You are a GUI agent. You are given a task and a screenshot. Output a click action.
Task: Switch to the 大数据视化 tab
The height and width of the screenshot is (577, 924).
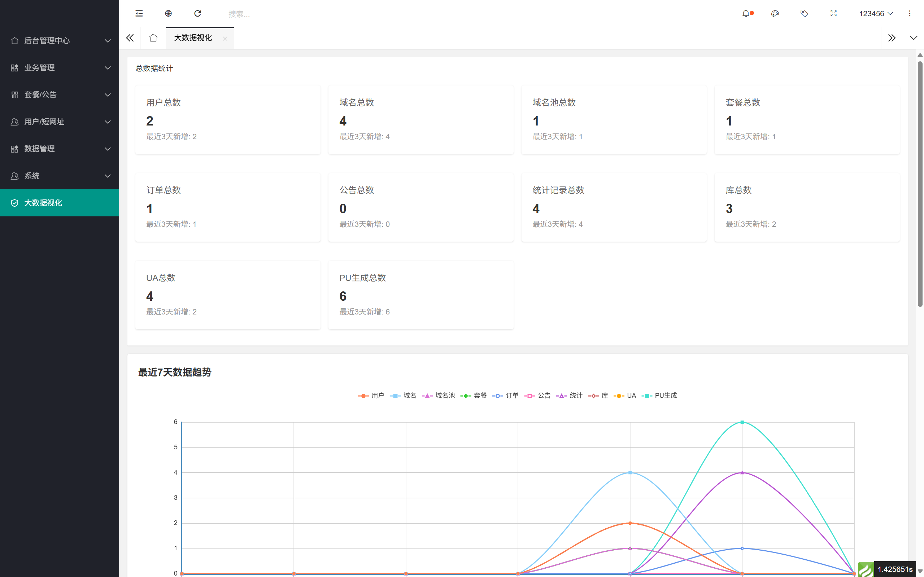pyautogui.click(x=193, y=38)
